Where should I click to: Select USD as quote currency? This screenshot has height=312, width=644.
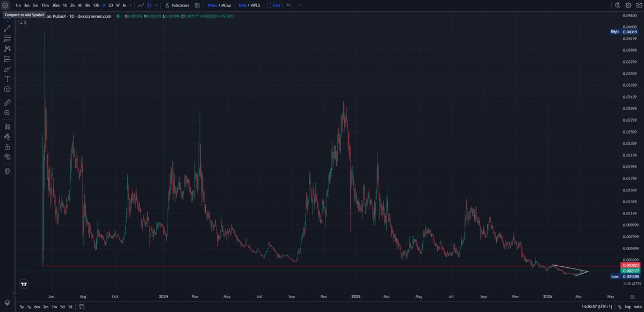[242, 5]
